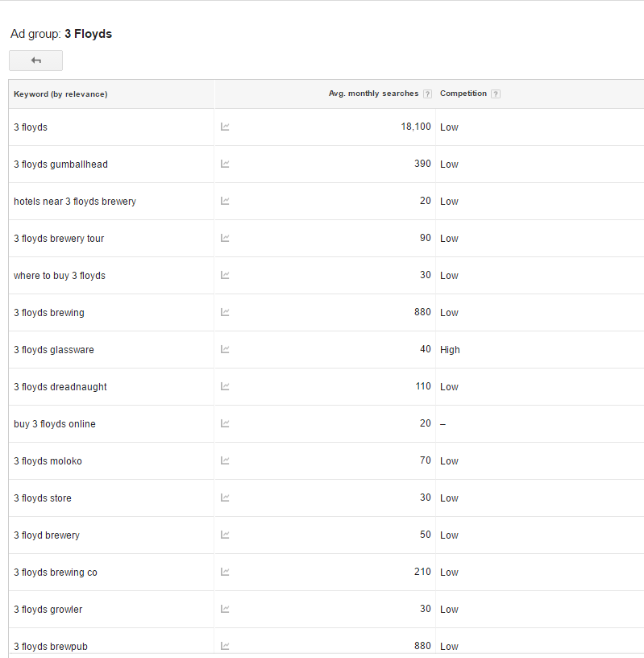This screenshot has width=644, height=658.
Task: Open trend chart icon for '3 floyds'
Action: (x=225, y=127)
